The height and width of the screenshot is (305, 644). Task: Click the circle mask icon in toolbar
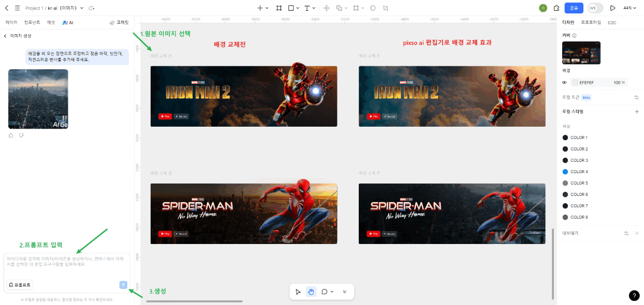point(373,8)
